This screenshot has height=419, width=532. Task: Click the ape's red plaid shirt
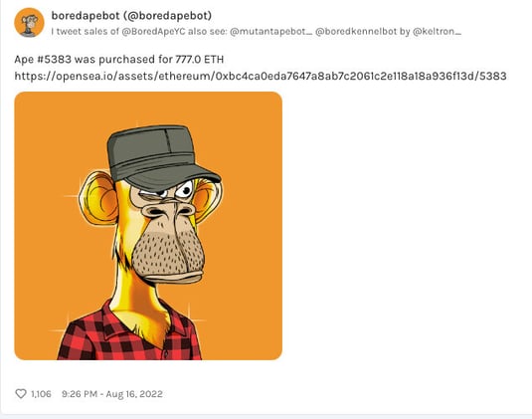point(129,334)
